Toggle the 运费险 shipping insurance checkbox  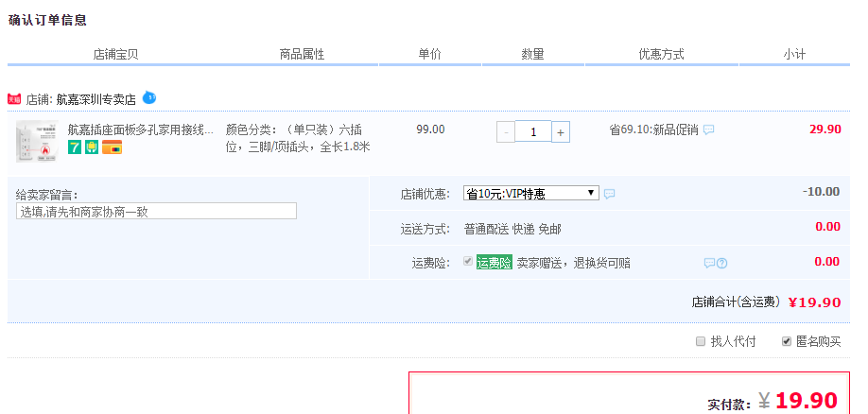(x=468, y=261)
